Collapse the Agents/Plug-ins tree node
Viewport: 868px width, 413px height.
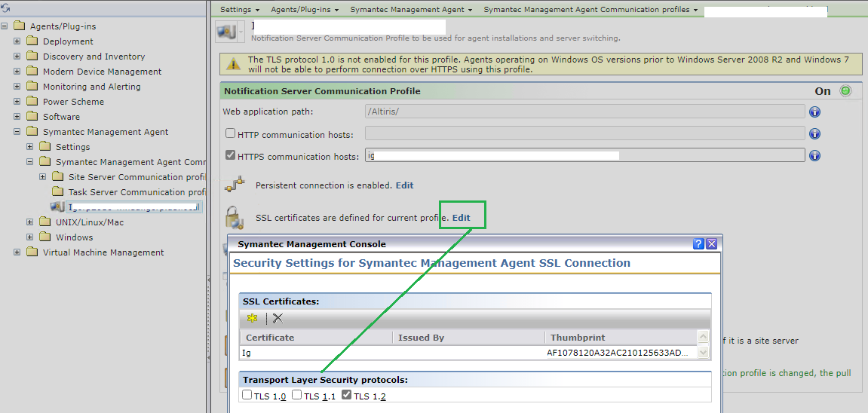(x=5, y=26)
